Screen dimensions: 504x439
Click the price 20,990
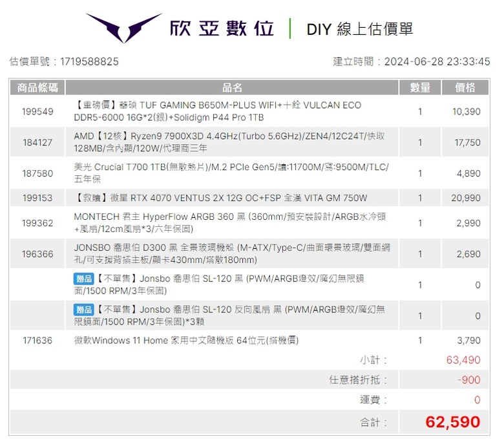466,198
